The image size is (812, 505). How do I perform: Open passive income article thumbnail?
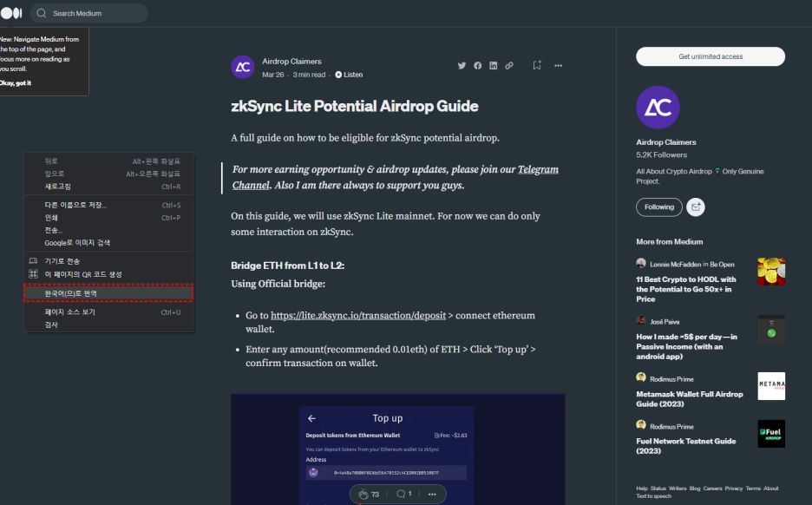pyautogui.click(x=771, y=329)
